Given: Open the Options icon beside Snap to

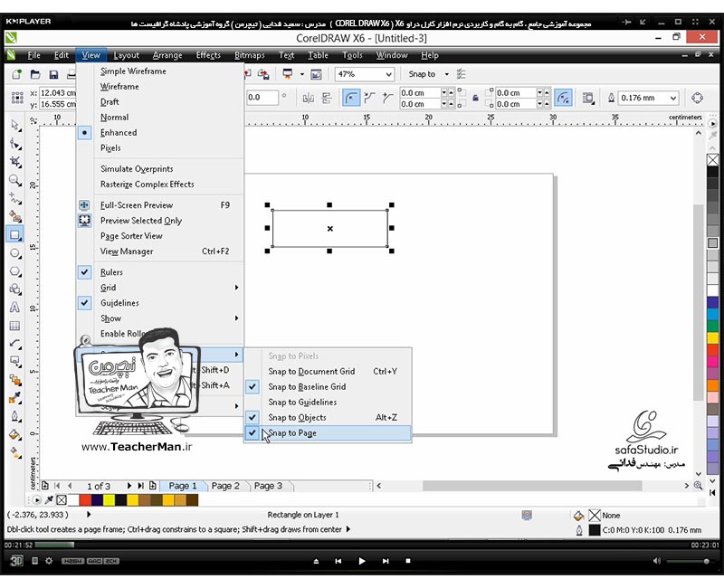Looking at the screenshot, I should click(461, 74).
